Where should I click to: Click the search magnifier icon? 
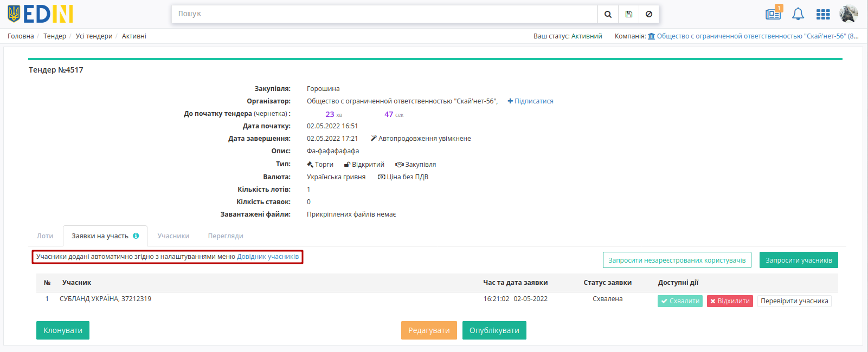pyautogui.click(x=608, y=14)
